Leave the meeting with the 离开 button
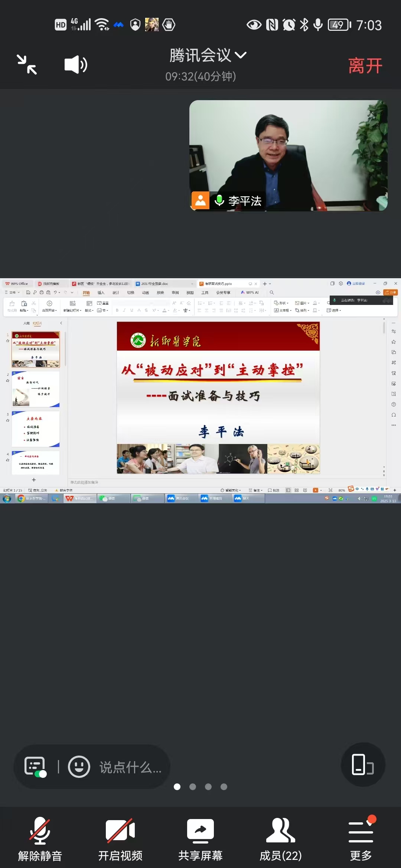The image size is (401, 868). pos(365,66)
